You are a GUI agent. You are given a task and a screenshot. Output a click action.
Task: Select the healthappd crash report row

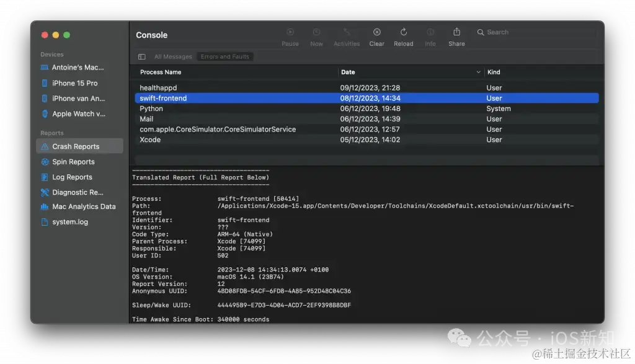click(x=366, y=88)
